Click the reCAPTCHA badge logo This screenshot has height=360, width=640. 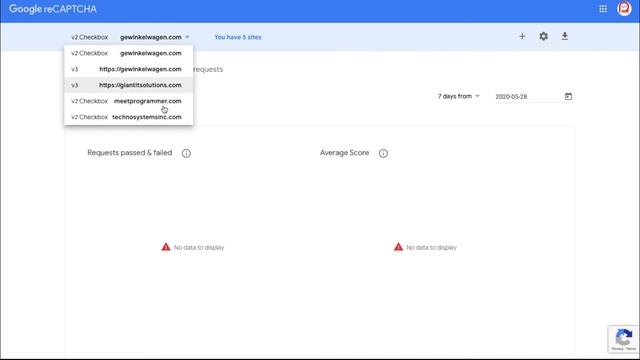623,338
